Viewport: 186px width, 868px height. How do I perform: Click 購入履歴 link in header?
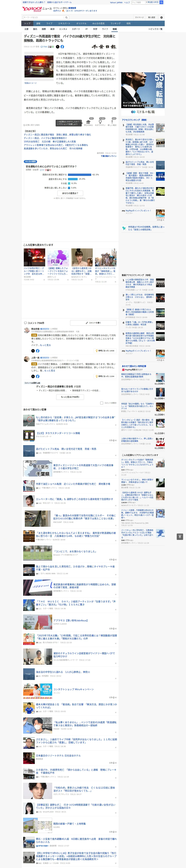152,18
